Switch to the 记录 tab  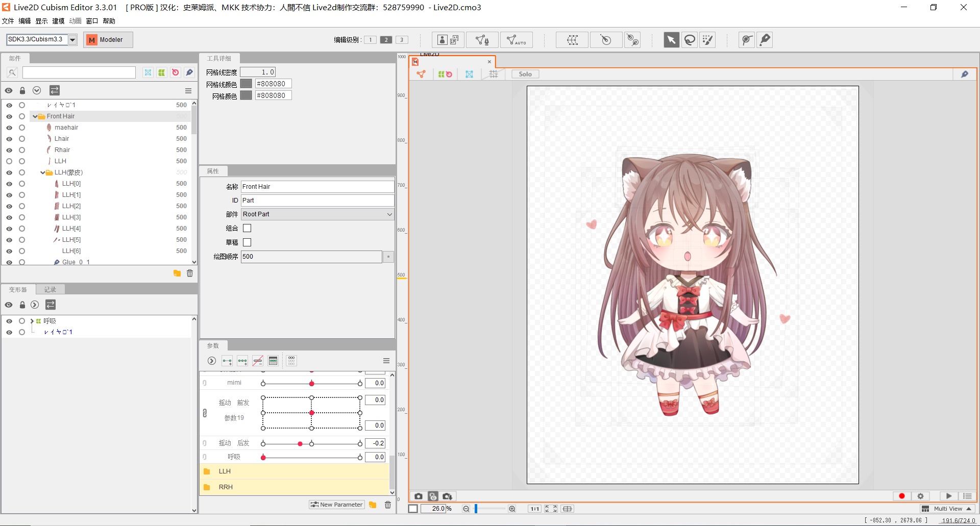[x=50, y=290]
